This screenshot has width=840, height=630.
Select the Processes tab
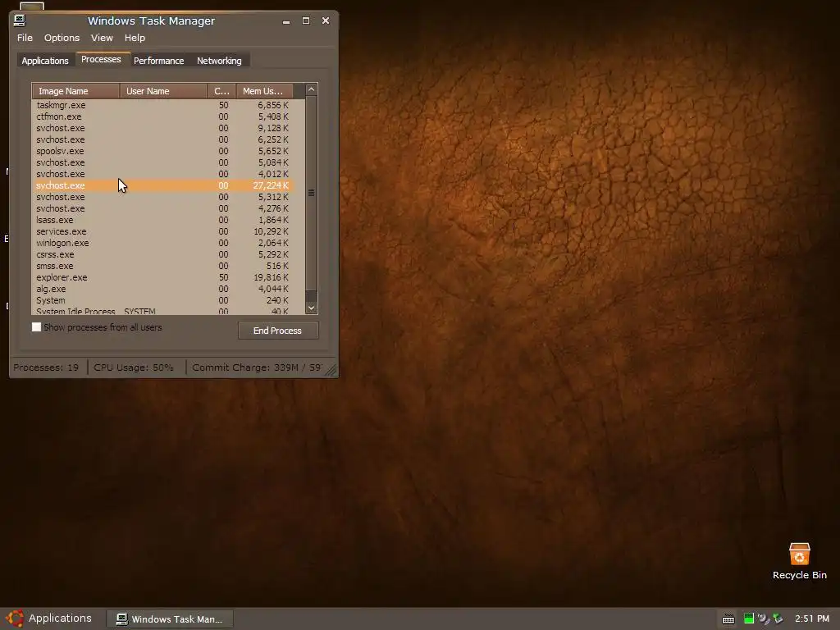click(x=101, y=59)
